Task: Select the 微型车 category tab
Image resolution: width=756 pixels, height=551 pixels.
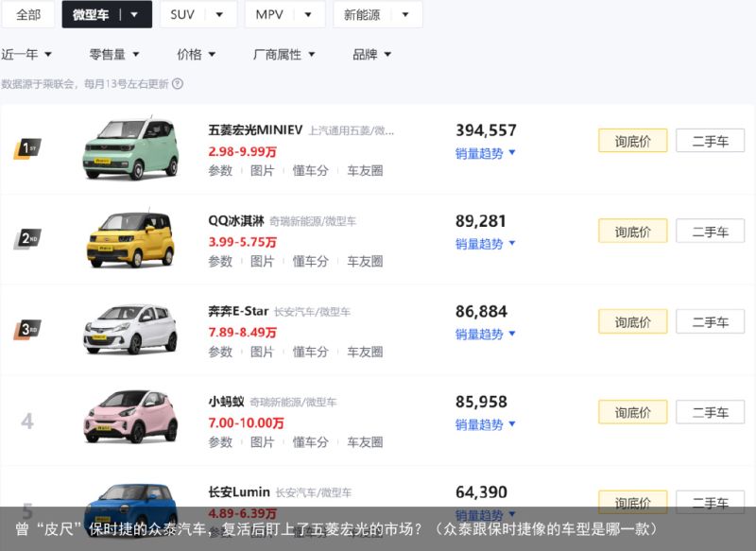Action: pos(91,14)
